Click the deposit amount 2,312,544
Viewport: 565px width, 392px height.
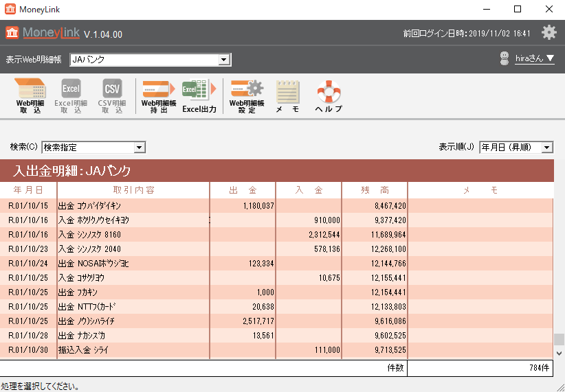pyautogui.click(x=324, y=235)
